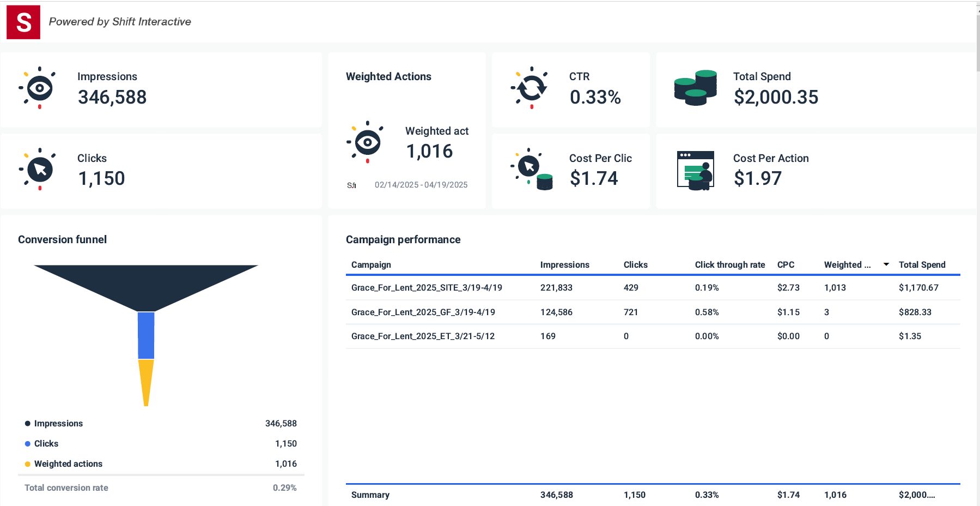Sort table by Campaign column header

[x=371, y=264]
